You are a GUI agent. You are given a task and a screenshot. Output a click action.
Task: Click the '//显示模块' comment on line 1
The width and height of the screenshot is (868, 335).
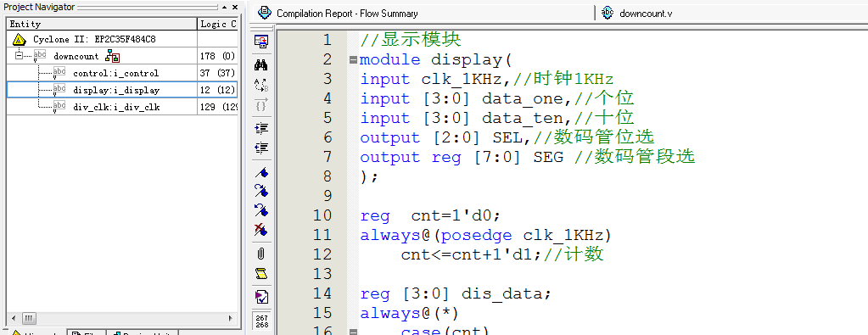411,40
